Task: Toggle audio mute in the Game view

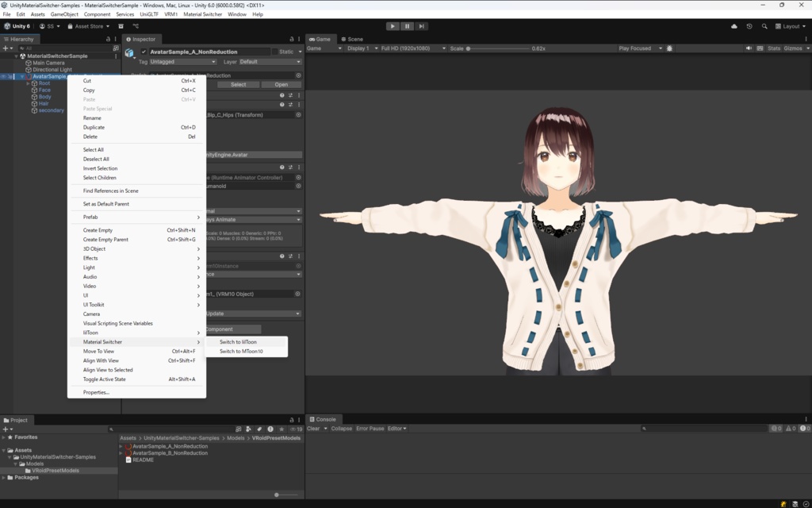Action: (749, 48)
